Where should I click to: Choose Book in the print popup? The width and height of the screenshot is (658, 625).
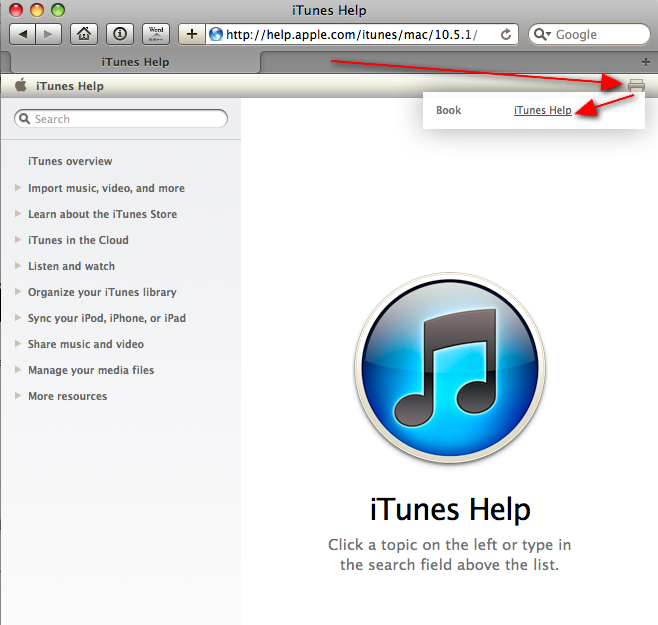click(448, 110)
